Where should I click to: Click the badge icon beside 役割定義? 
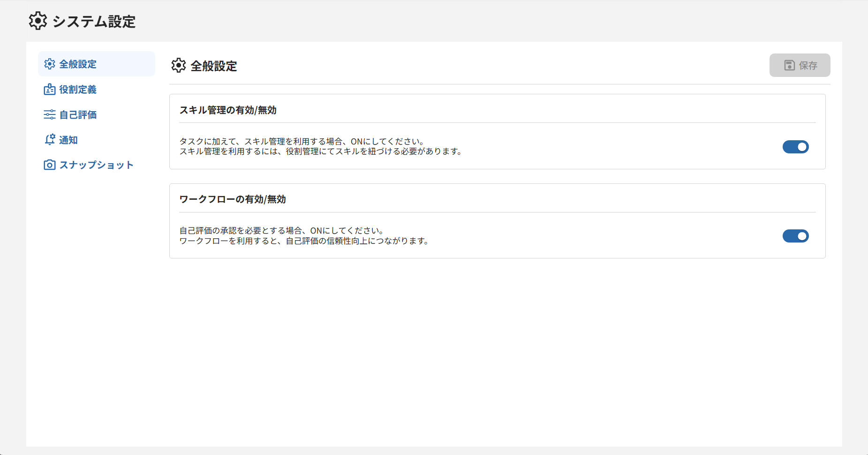[x=50, y=89]
